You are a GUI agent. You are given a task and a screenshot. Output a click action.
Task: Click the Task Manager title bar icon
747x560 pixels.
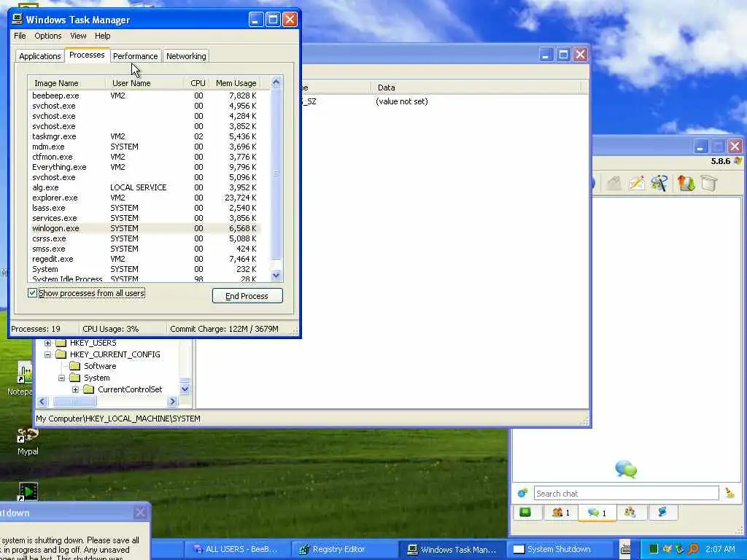[18, 19]
